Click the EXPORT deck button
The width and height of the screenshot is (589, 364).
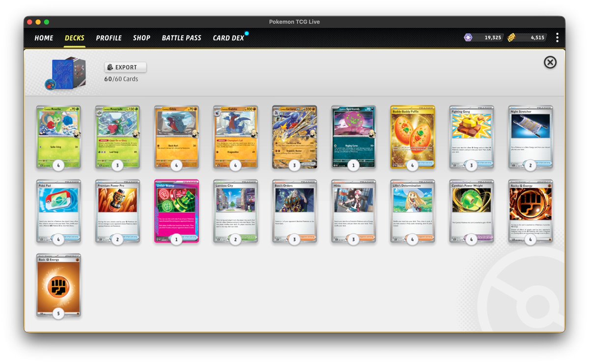click(125, 67)
